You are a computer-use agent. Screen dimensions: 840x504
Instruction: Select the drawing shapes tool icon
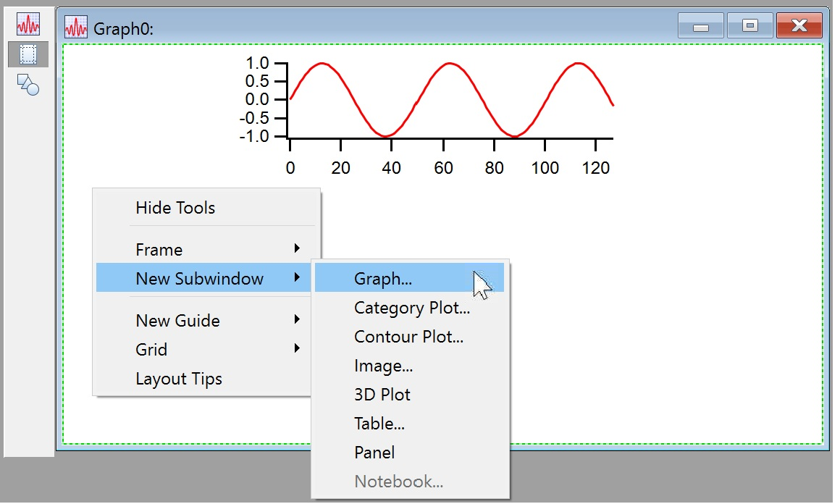pyautogui.click(x=28, y=84)
